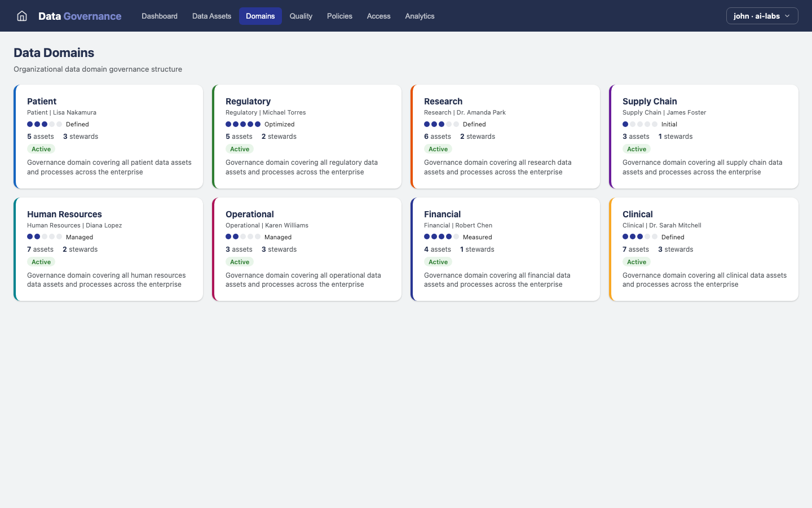The width and height of the screenshot is (812, 508).
Task: Open the Analytics section
Action: [x=420, y=16]
